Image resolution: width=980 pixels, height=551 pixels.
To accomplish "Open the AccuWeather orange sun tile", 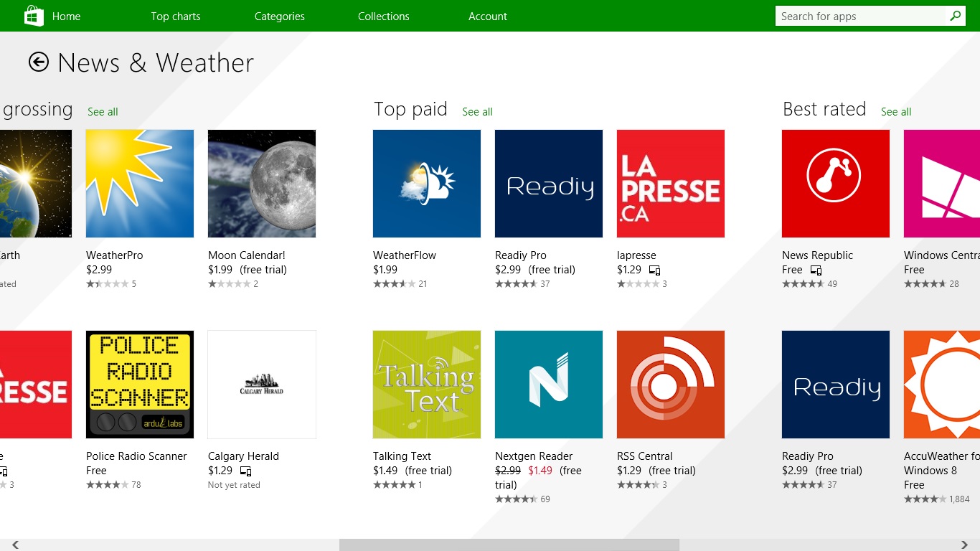I will (x=942, y=385).
